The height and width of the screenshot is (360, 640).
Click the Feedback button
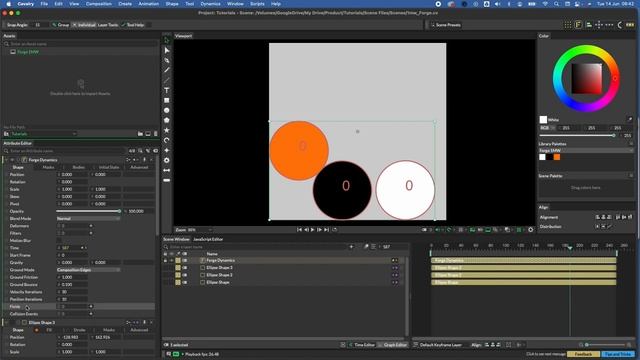coord(583,354)
